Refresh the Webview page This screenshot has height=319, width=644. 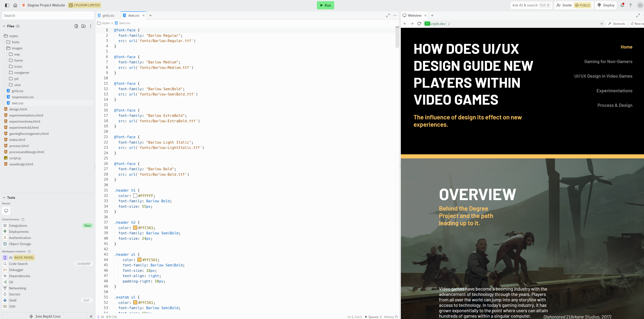click(419, 24)
